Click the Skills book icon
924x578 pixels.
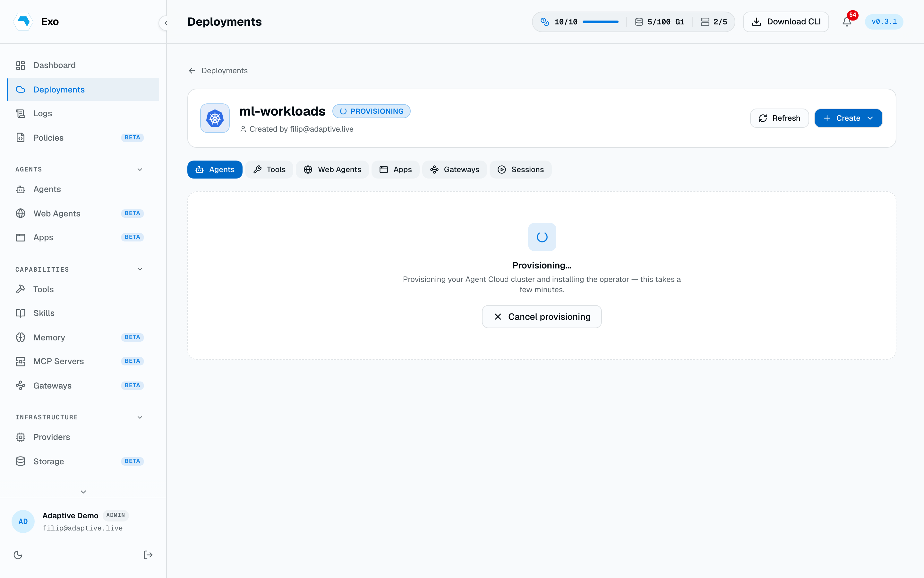(x=21, y=313)
